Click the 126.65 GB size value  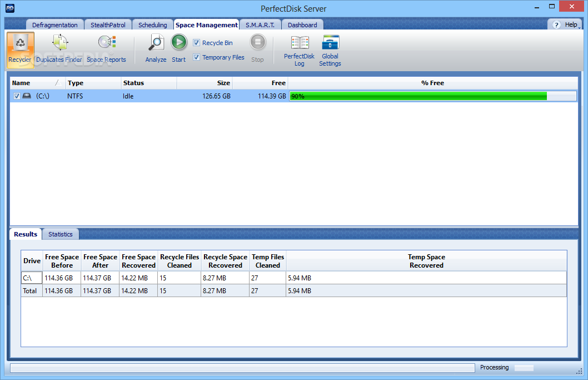pos(216,96)
